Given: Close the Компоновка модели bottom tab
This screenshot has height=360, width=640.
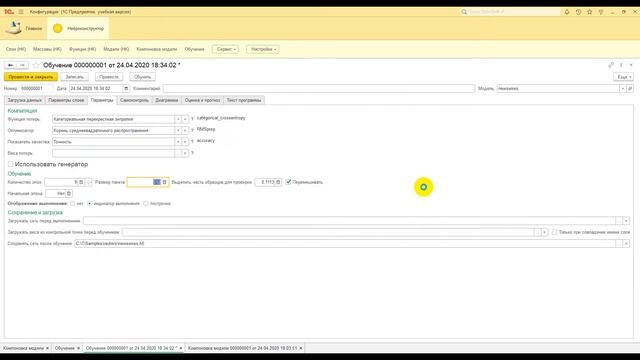Looking at the screenshot, I should 47,348.
